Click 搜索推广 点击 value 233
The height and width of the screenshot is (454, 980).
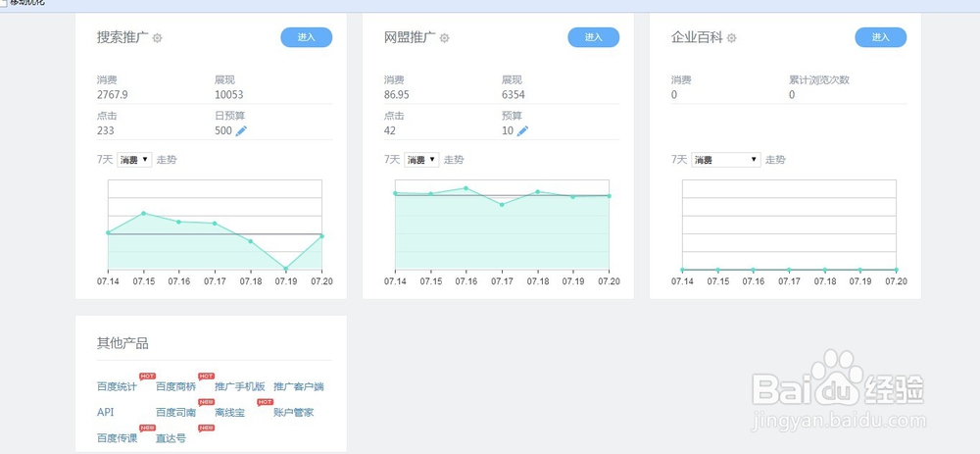coord(106,130)
